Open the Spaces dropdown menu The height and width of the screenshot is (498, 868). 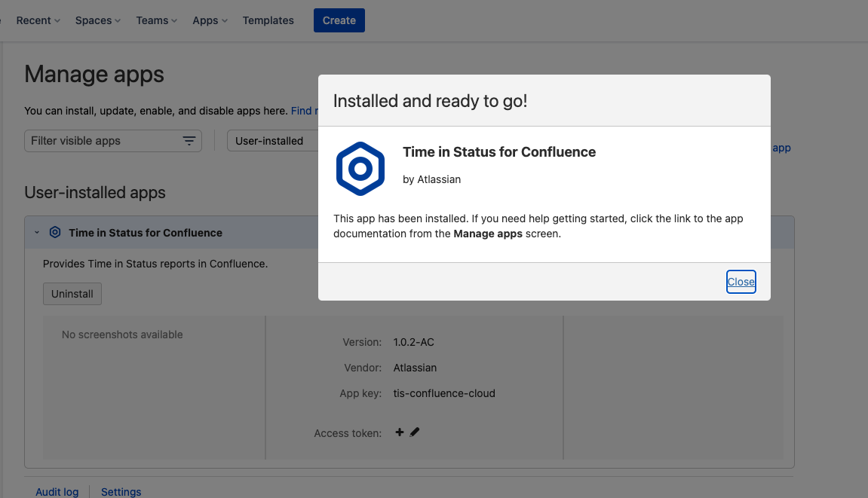click(x=97, y=20)
